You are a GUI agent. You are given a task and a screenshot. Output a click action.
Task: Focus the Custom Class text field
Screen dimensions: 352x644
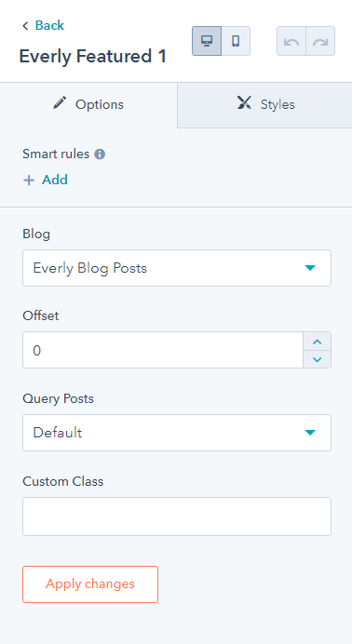pos(177,517)
